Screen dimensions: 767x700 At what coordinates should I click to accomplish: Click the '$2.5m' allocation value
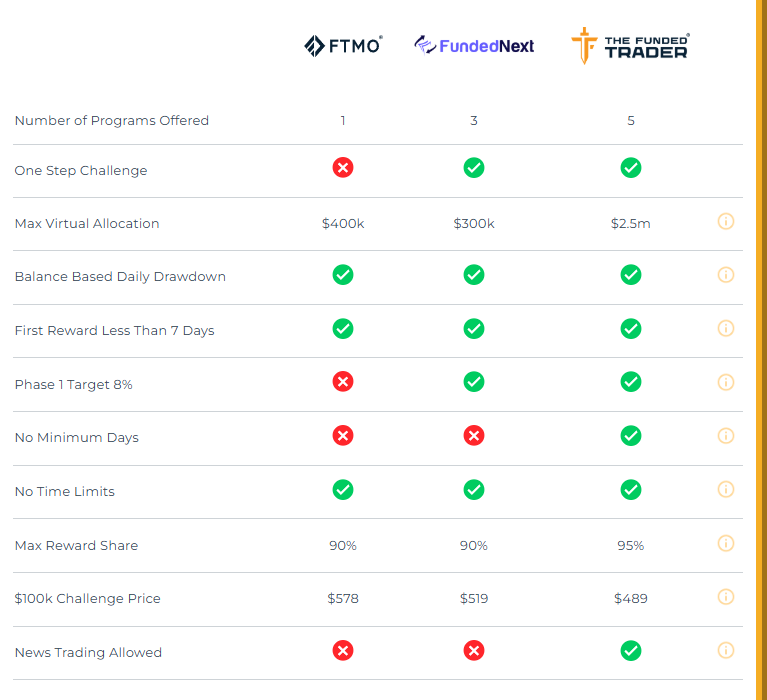pyautogui.click(x=631, y=224)
